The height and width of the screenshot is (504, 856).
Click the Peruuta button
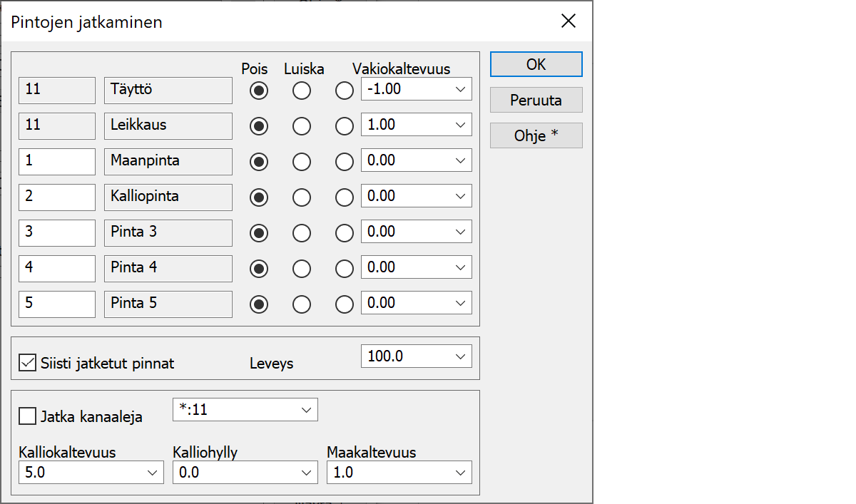tap(536, 100)
